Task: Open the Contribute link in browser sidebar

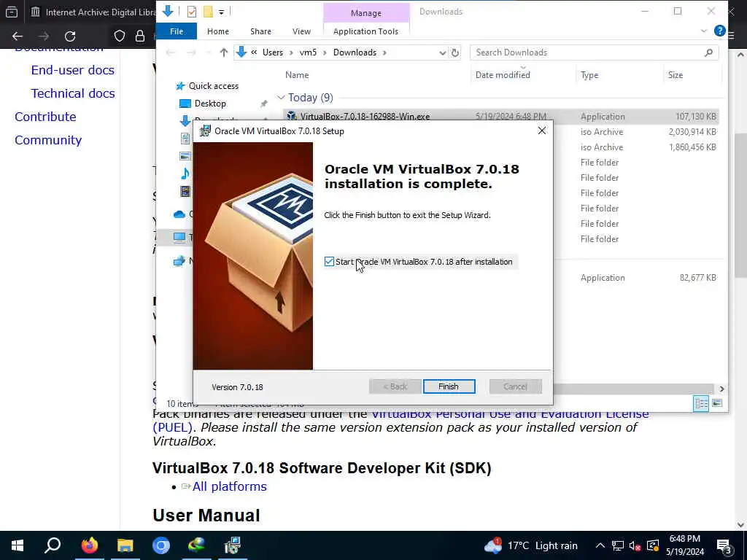Action: click(45, 117)
